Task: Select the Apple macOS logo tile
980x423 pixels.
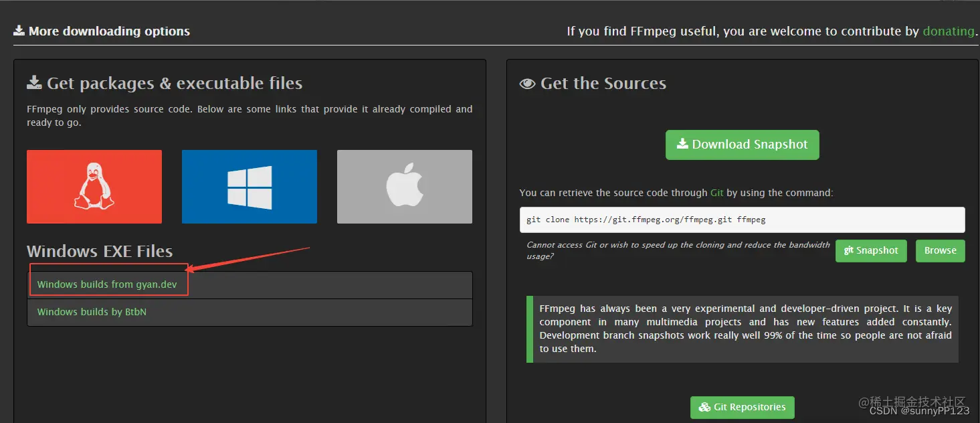Action: pyautogui.click(x=405, y=187)
